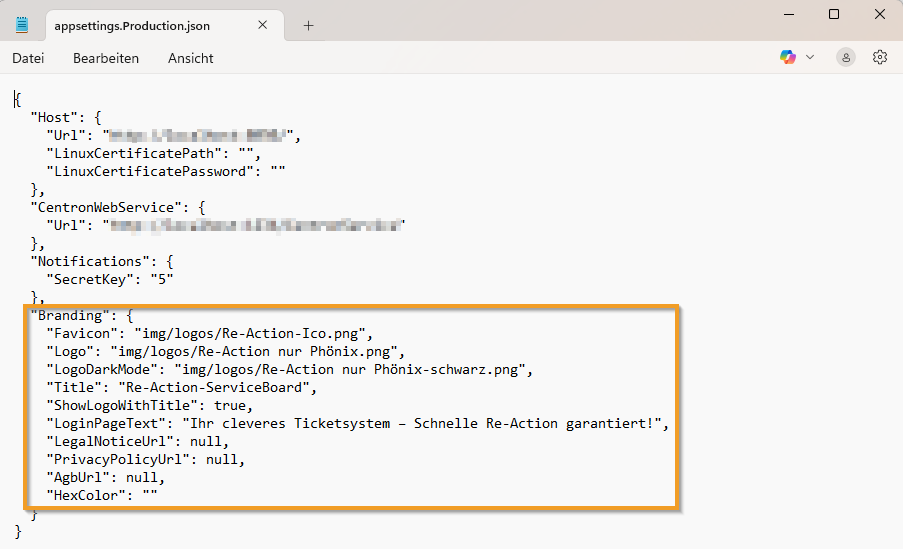Launch the Copilot icon
This screenshot has width=903, height=549.
788,57
